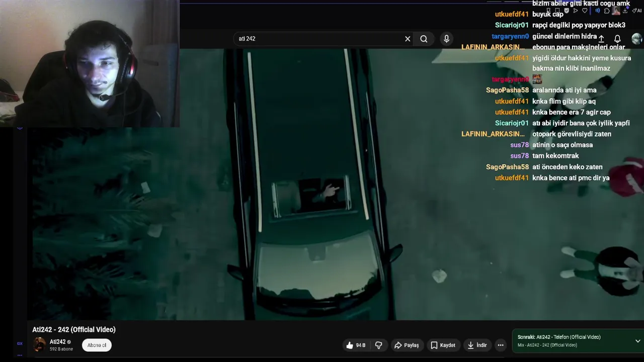Click chat message 'atinin o saçı olmasa'
Screen dimensions: 644x362
point(562,145)
